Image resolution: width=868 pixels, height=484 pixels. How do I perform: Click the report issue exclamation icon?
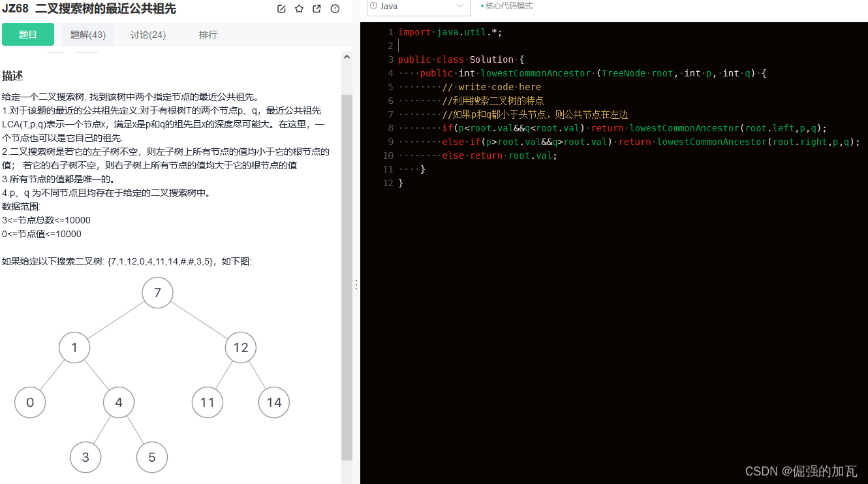point(335,9)
